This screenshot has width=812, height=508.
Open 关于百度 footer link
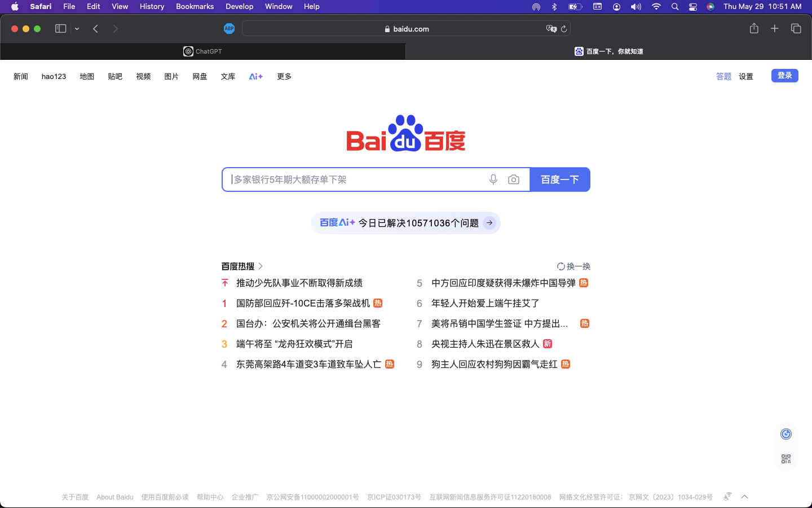75,497
